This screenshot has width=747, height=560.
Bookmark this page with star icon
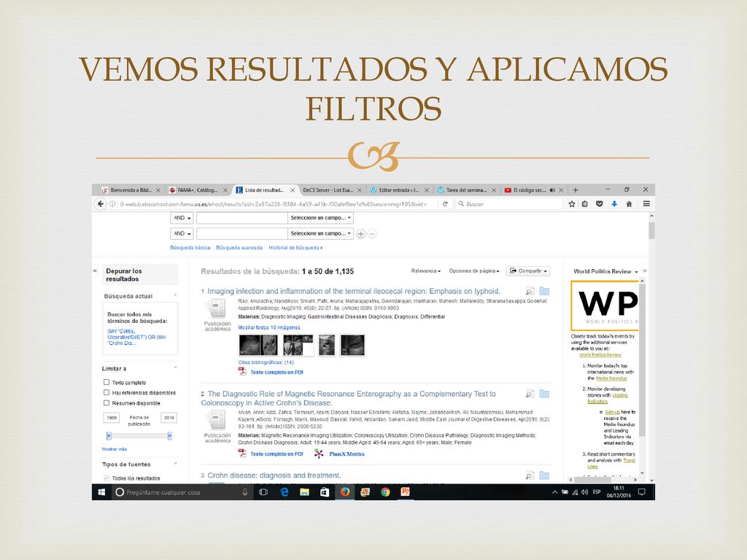572,204
